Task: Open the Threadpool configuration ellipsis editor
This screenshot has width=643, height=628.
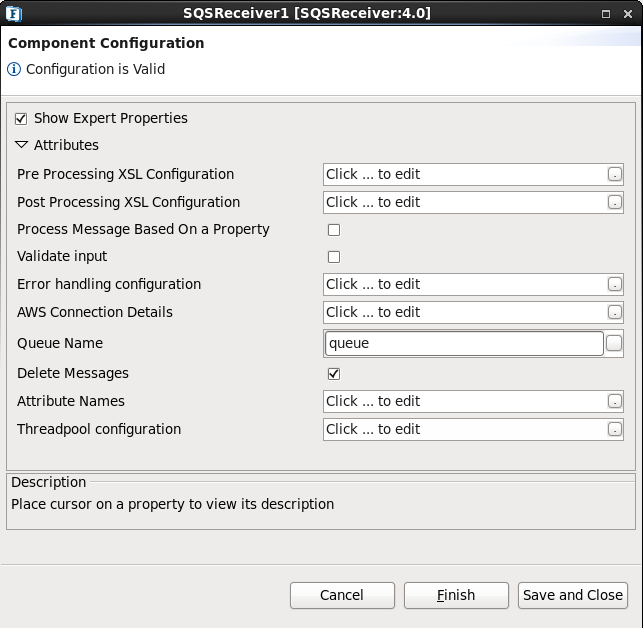Action: tap(614, 429)
